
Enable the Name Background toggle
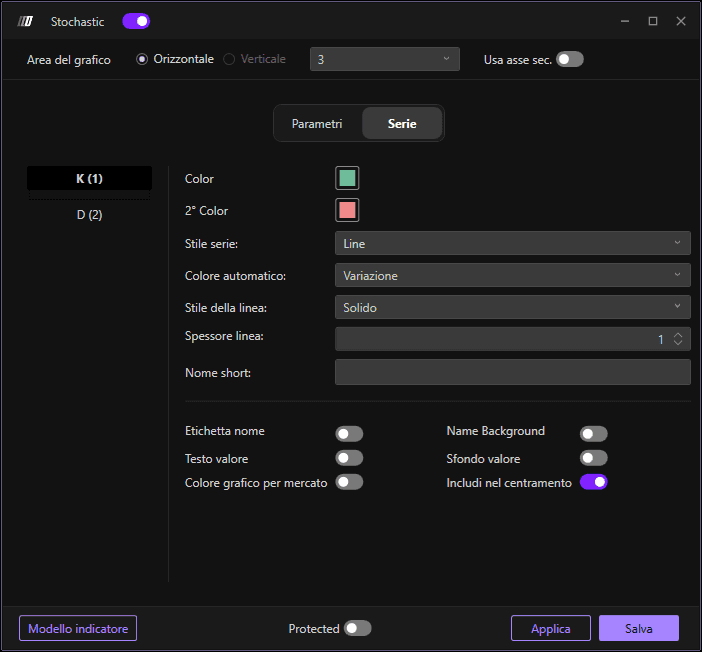594,433
